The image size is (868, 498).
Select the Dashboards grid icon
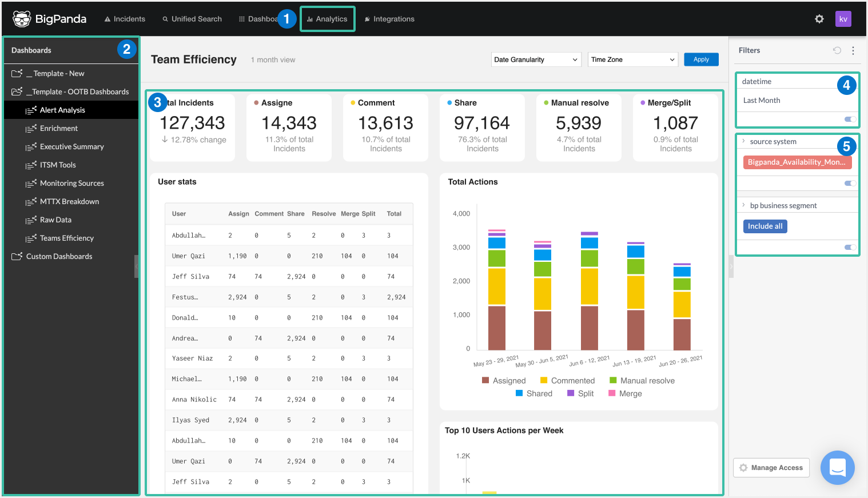pyautogui.click(x=241, y=18)
